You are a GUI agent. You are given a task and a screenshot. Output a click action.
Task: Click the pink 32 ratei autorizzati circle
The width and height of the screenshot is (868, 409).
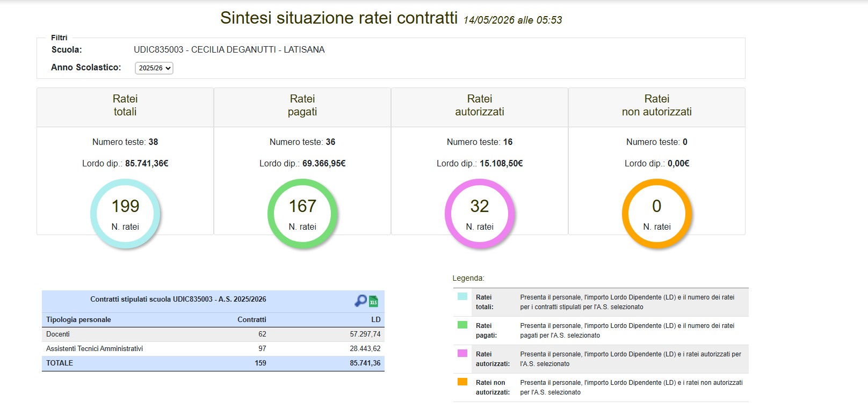coord(480,214)
